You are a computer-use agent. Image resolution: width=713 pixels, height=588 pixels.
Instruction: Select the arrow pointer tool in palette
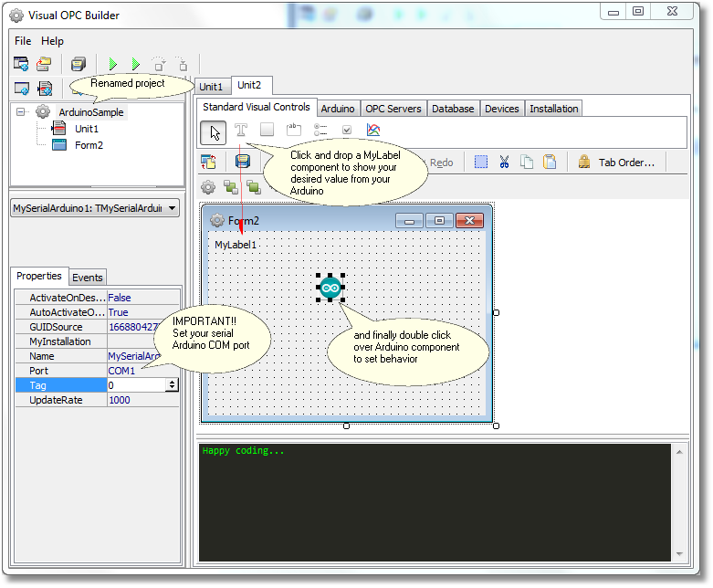click(x=214, y=132)
